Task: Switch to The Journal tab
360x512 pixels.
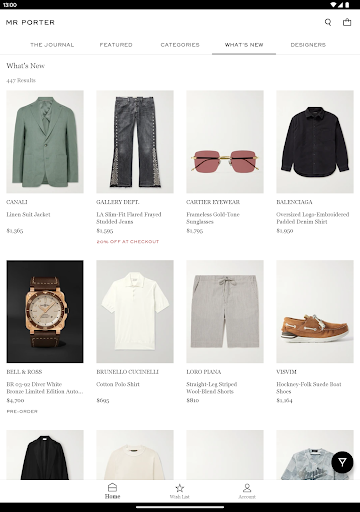Action: coord(52,45)
